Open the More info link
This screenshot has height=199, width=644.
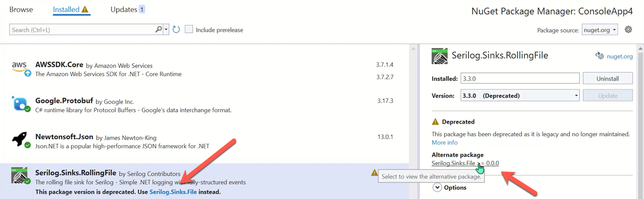[445, 142]
